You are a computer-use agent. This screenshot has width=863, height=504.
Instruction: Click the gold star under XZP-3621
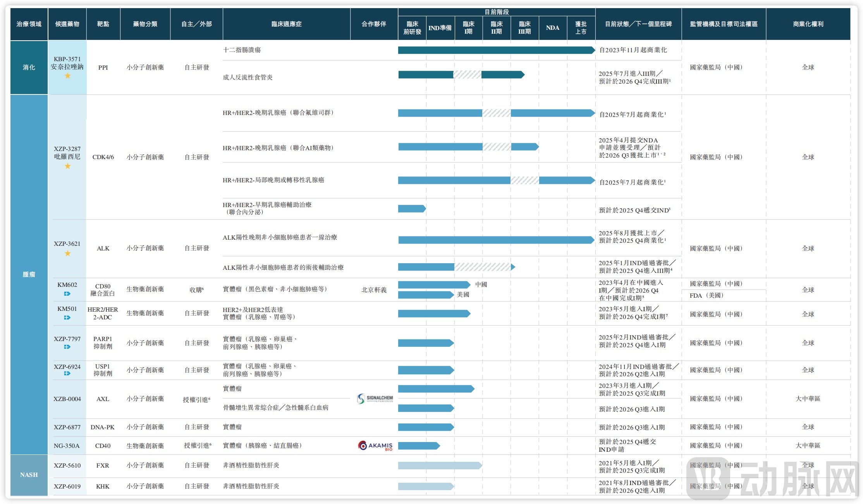coord(67,253)
